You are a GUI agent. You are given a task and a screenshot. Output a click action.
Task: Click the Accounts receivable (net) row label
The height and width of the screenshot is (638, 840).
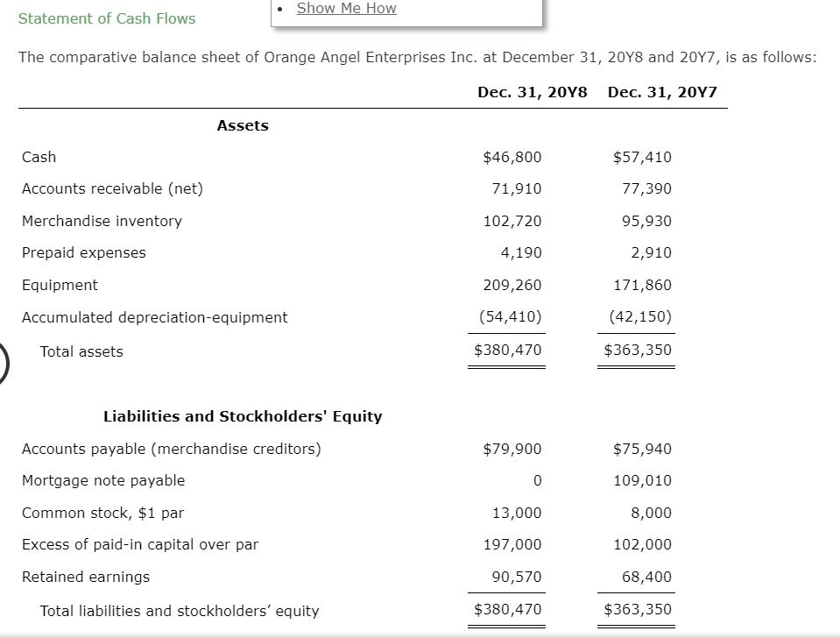point(112,188)
